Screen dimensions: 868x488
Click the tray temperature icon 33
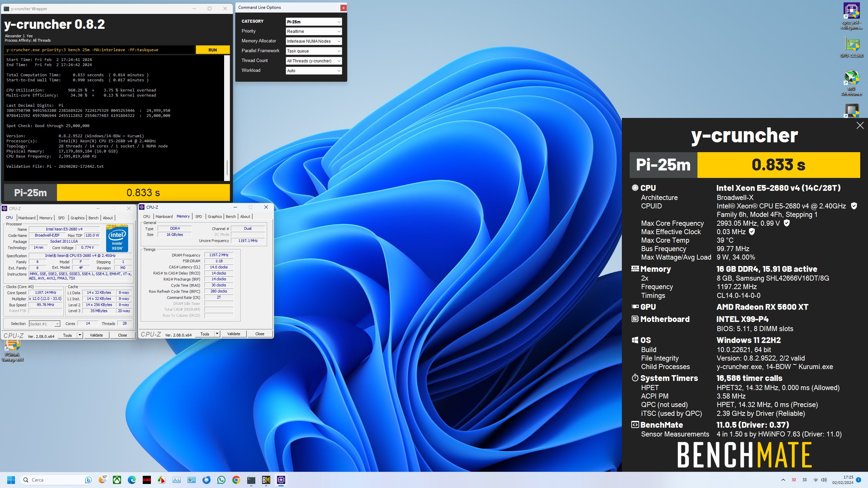tap(805, 480)
